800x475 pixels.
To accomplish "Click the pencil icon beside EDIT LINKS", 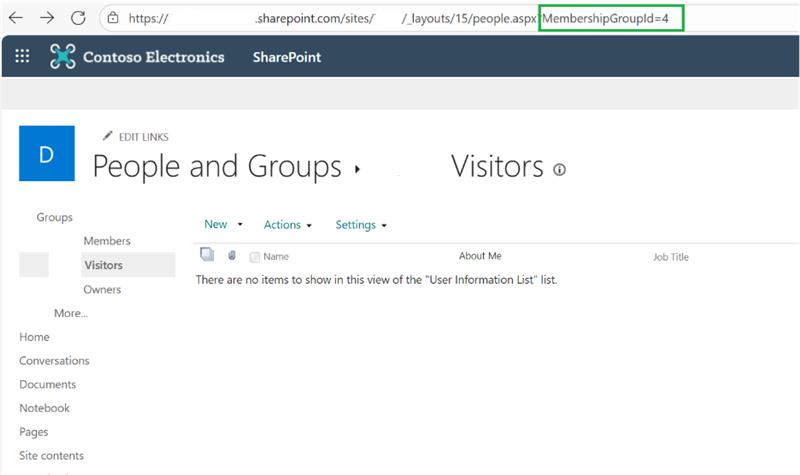I will (107, 136).
